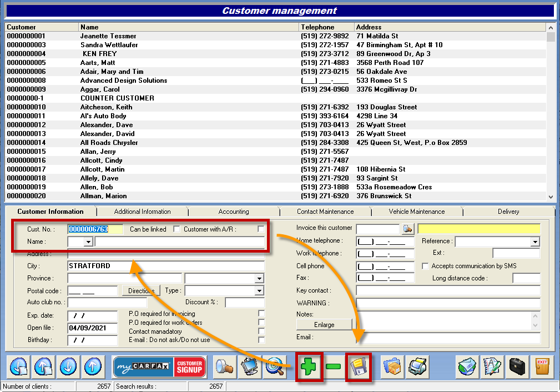The height and width of the screenshot is (392, 560).
Task: Click the Cell phone field
Action: [385, 266]
